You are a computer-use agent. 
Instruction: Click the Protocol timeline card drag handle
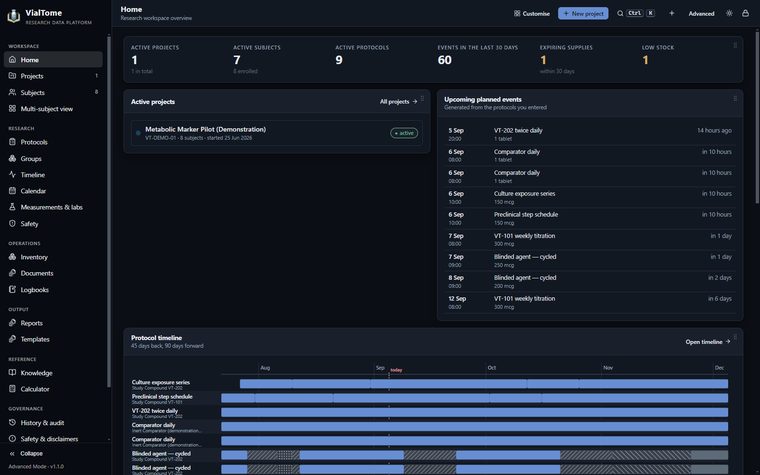tap(735, 337)
